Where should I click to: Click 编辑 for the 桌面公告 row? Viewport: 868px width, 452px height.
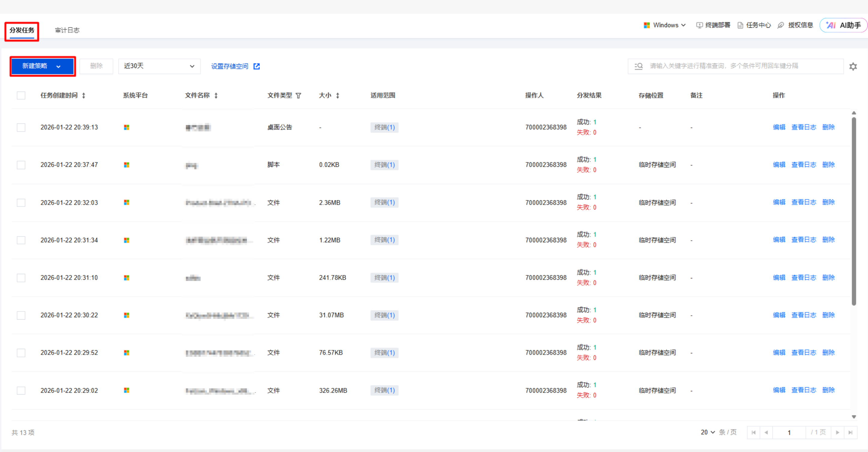click(779, 127)
